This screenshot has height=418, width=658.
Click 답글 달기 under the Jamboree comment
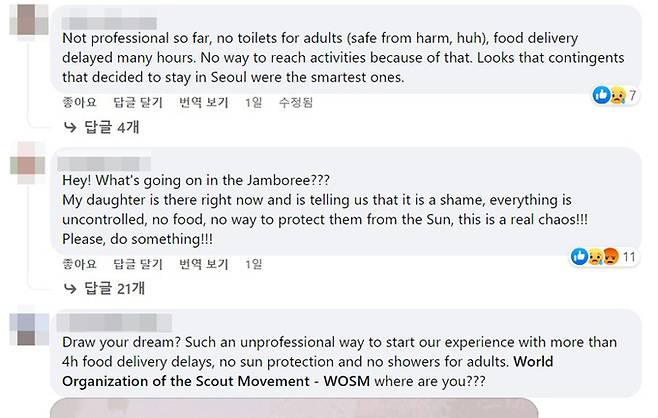pos(138,264)
